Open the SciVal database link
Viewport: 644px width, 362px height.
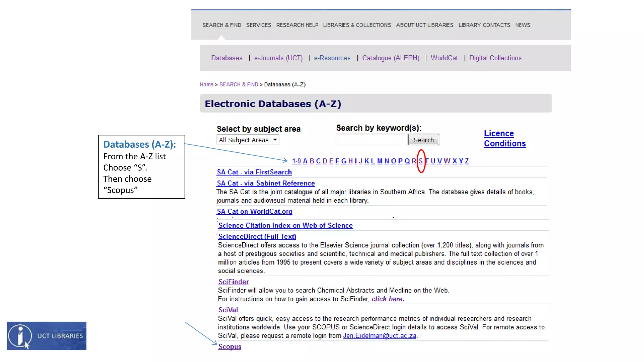(x=228, y=310)
